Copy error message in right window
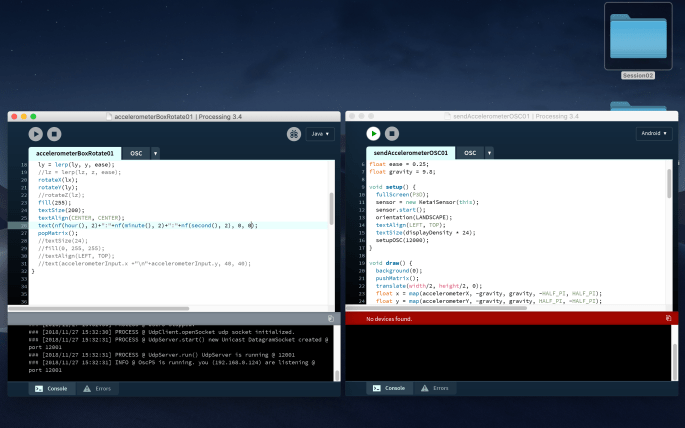The width and height of the screenshot is (685, 428). pyautogui.click(x=668, y=318)
